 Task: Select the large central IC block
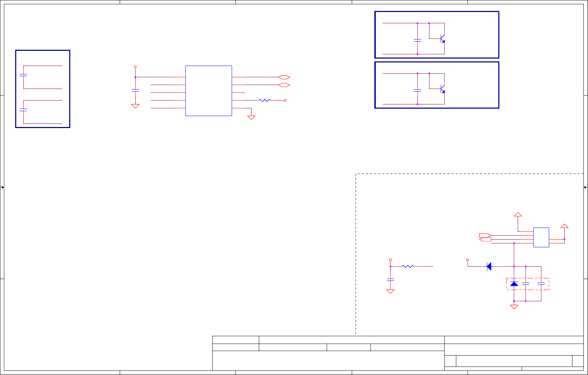[x=209, y=91]
